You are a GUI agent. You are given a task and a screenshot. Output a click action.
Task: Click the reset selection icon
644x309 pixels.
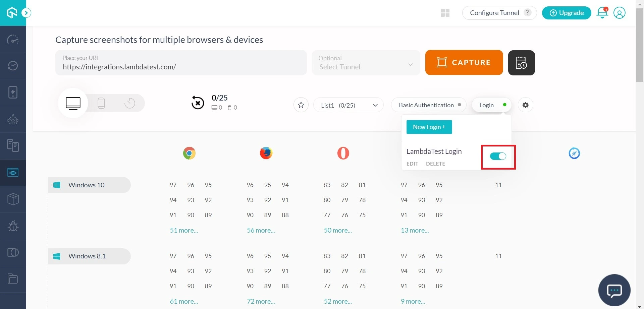point(198,103)
